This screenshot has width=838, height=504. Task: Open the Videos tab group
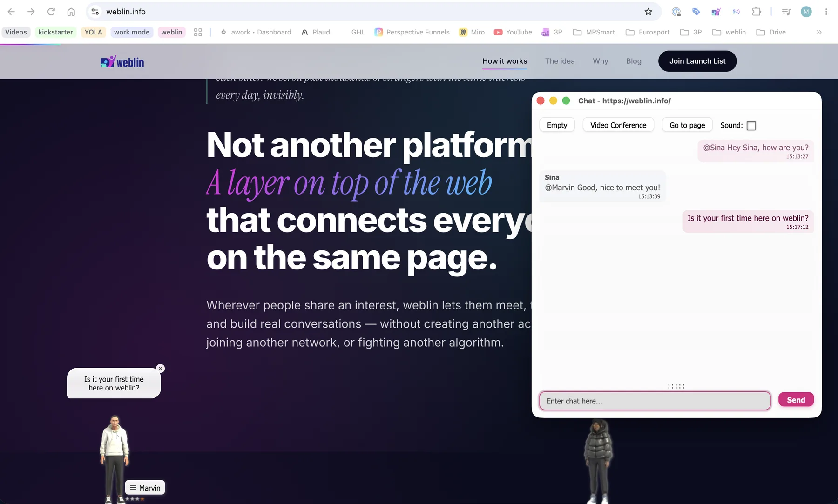[16, 32]
